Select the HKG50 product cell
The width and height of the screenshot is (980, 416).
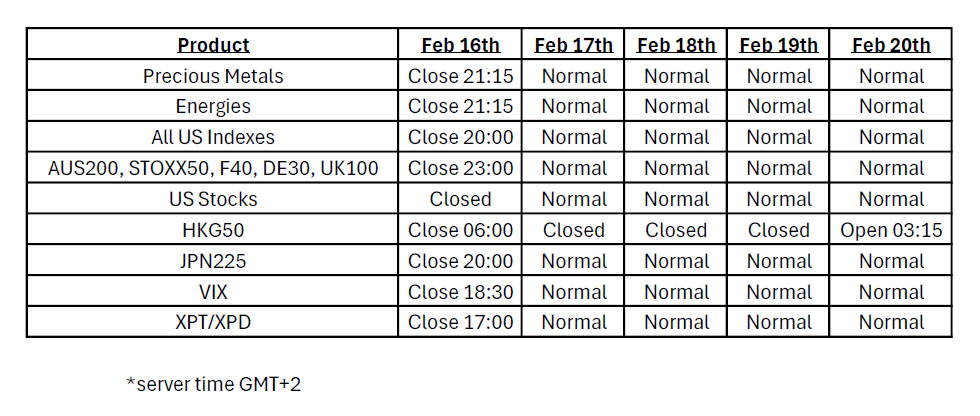click(213, 230)
